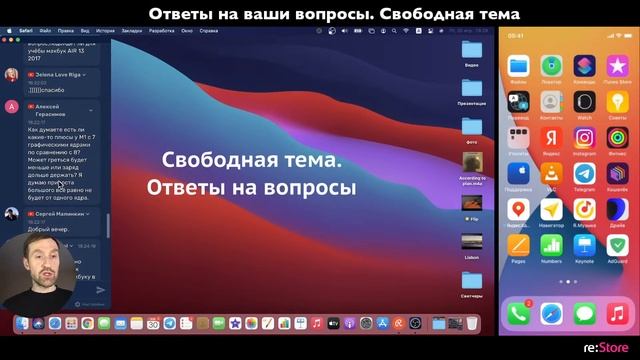
Task: Open the История menu
Action: click(x=105, y=31)
